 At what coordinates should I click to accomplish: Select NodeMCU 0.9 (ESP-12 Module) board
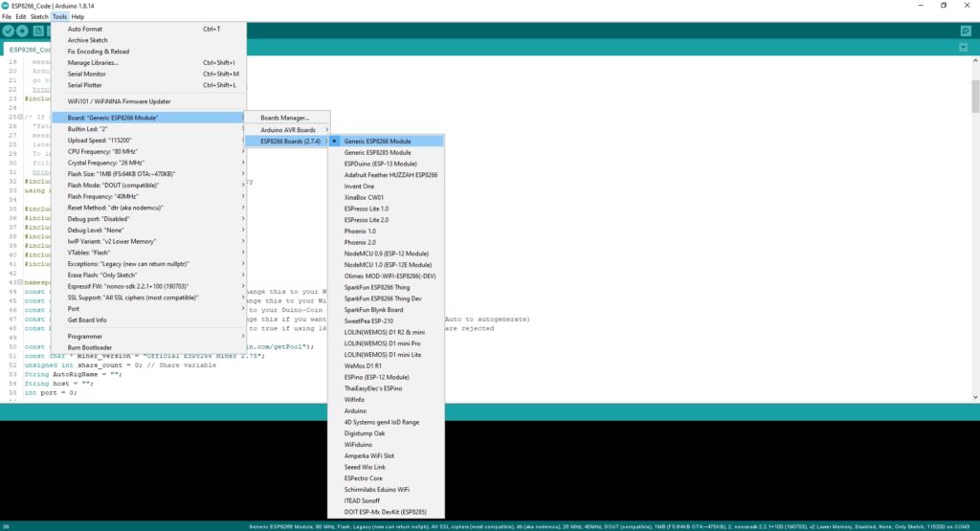(386, 254)
